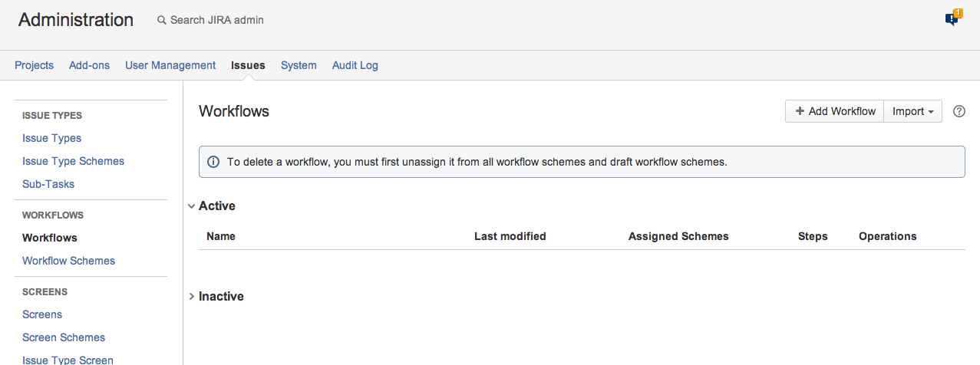Expand the Inactive workflows section
This screenshot has width=980, height=365.
(191, 296)
